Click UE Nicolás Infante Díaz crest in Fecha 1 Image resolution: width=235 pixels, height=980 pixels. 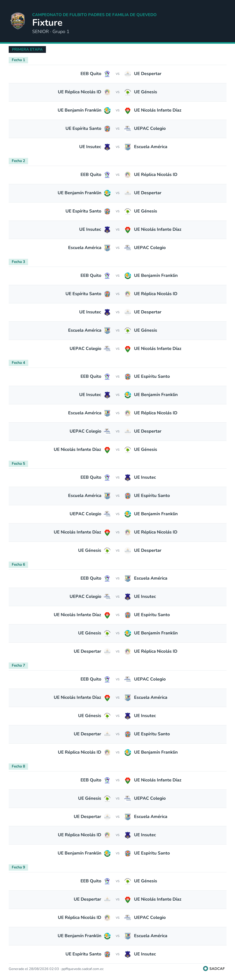128,110
